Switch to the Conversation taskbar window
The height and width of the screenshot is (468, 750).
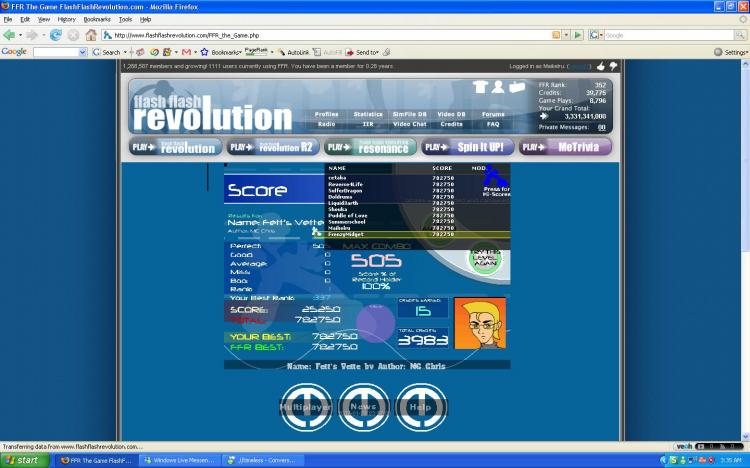point(262,460)
